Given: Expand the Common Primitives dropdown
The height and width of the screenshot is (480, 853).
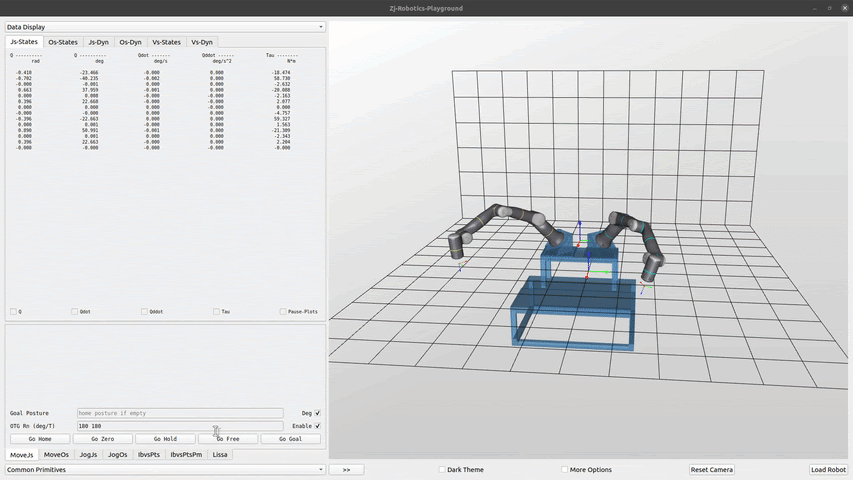Looking at the screenshot, I should [165, 469].
